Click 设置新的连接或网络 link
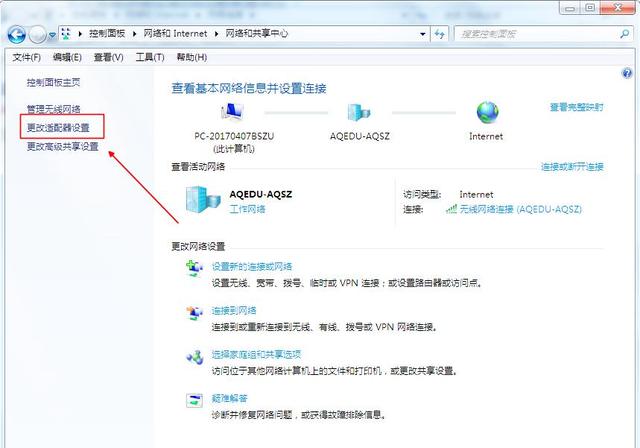Image resolution: width=640 pixels, height=448 pixels. click(x=252, y=266)
